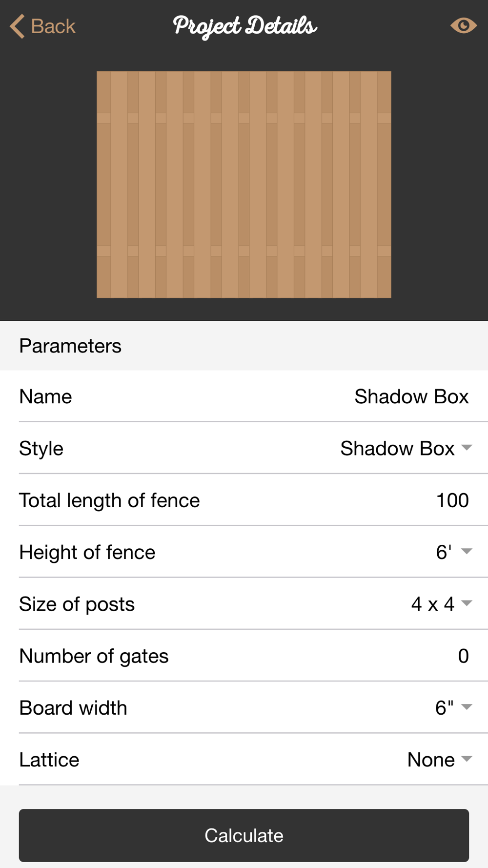Select the Style row label

point(41,449)
